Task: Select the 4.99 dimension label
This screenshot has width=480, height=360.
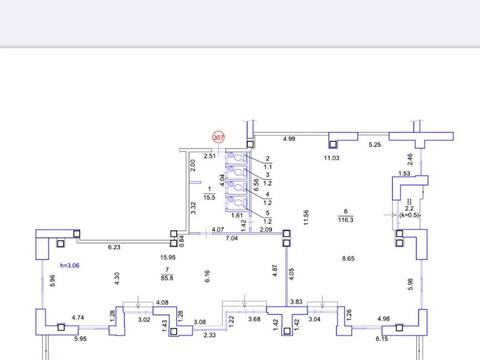Action: pyautogui.click(x=289, y=139)
